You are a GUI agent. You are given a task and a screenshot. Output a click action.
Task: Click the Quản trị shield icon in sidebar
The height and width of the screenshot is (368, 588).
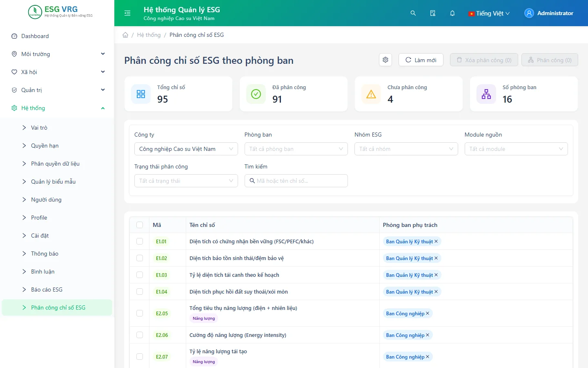click(x=14, y=90)
